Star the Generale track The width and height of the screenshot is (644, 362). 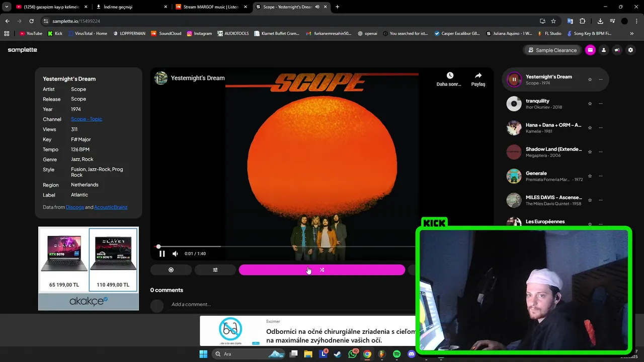tap(590, 176)
